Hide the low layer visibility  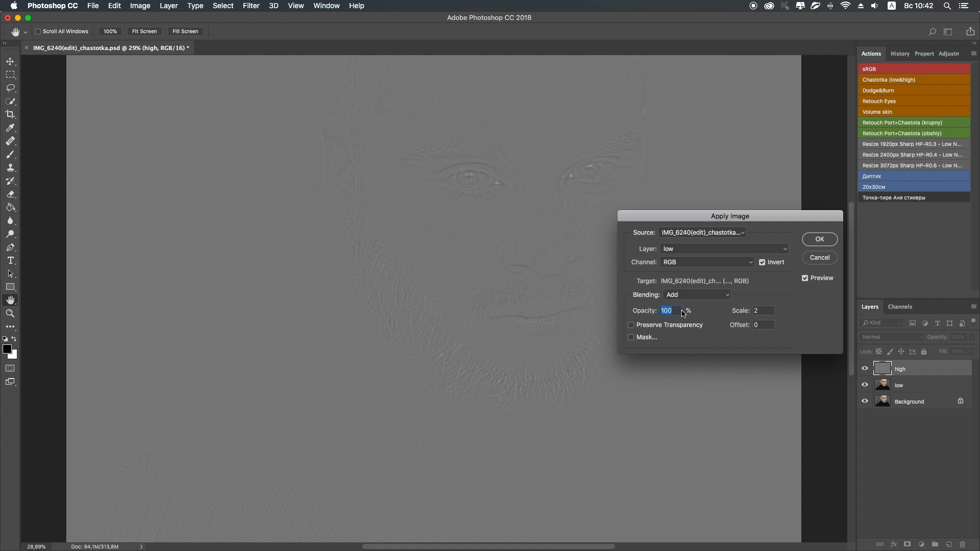(x=865, y=385)
